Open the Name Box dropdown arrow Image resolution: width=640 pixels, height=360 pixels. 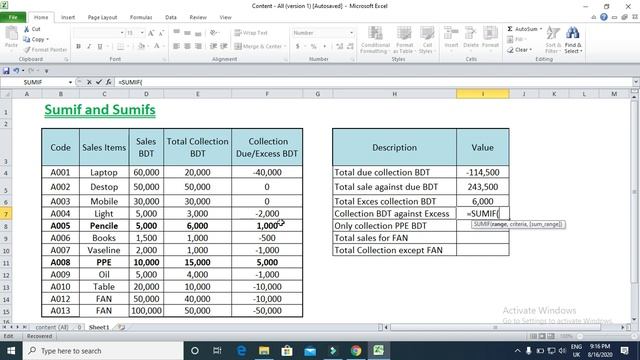point(70,82)
